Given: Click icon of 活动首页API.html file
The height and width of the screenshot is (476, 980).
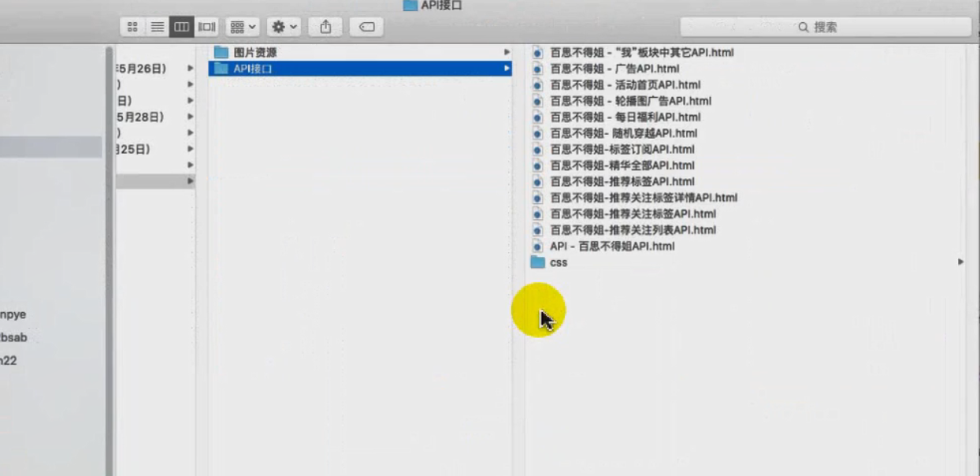Looking at the screenshot, I should pos(538,84).
